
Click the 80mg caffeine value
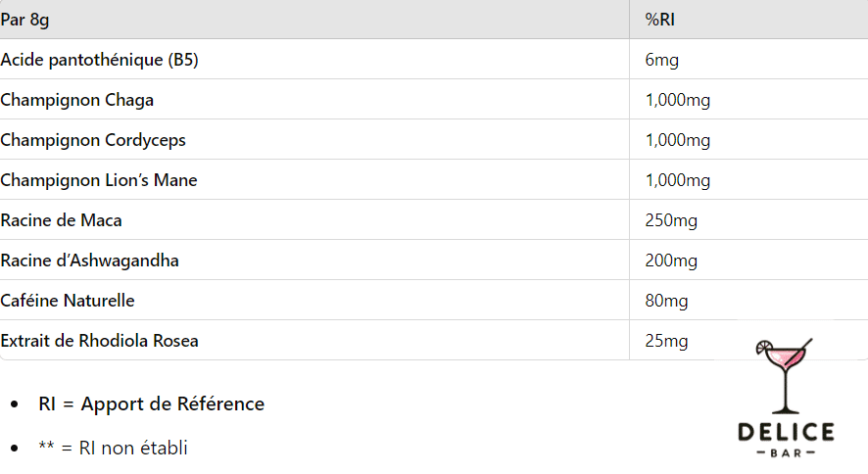(666, 301)
